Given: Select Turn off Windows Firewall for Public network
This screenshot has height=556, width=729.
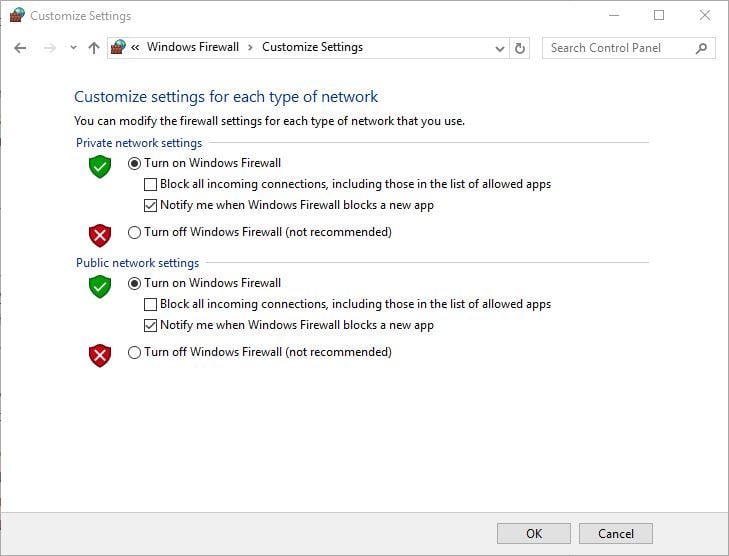Looking at the screenshot, I should [135, 353].
